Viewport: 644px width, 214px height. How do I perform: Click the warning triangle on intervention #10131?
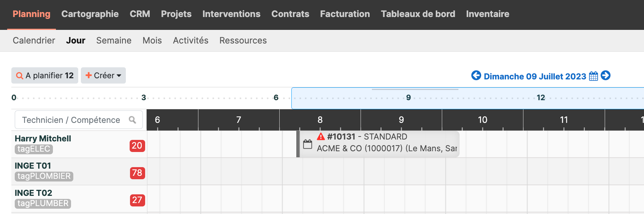321,136
